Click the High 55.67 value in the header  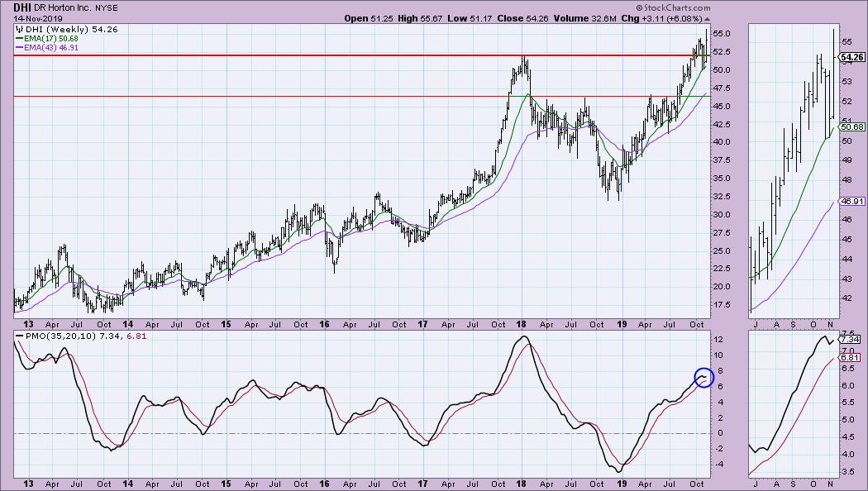(x=420, y=18)
